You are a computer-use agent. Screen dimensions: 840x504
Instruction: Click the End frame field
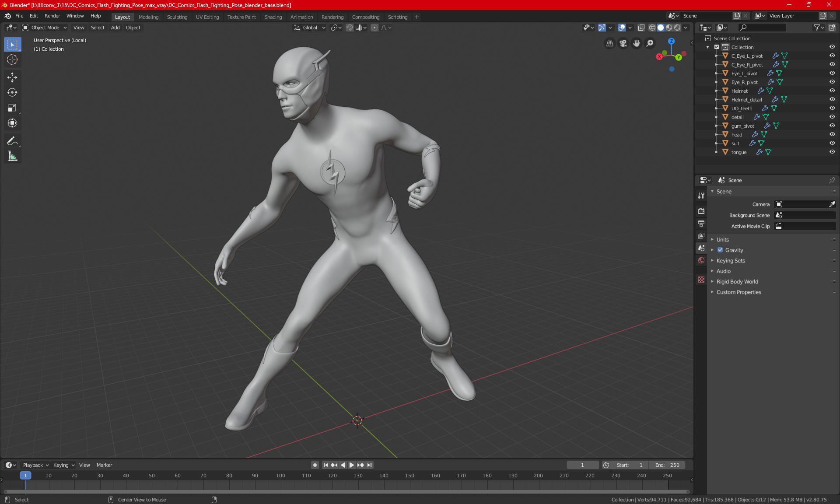[x=667, y=465]
